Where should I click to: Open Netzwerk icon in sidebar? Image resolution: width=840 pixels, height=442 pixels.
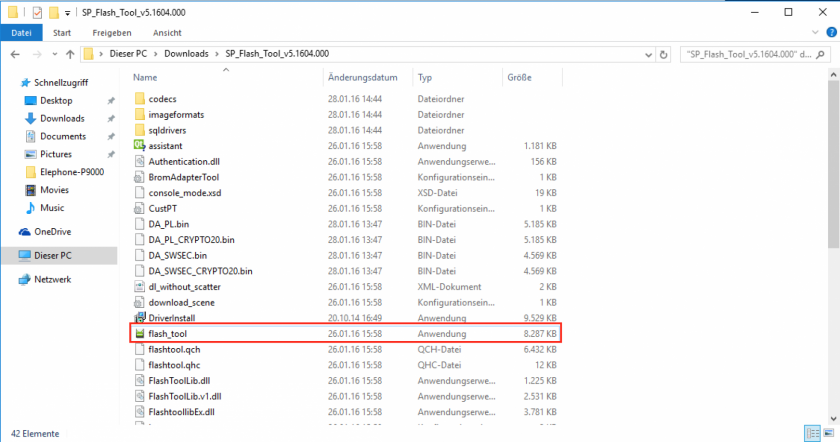(x=25, y=279)
